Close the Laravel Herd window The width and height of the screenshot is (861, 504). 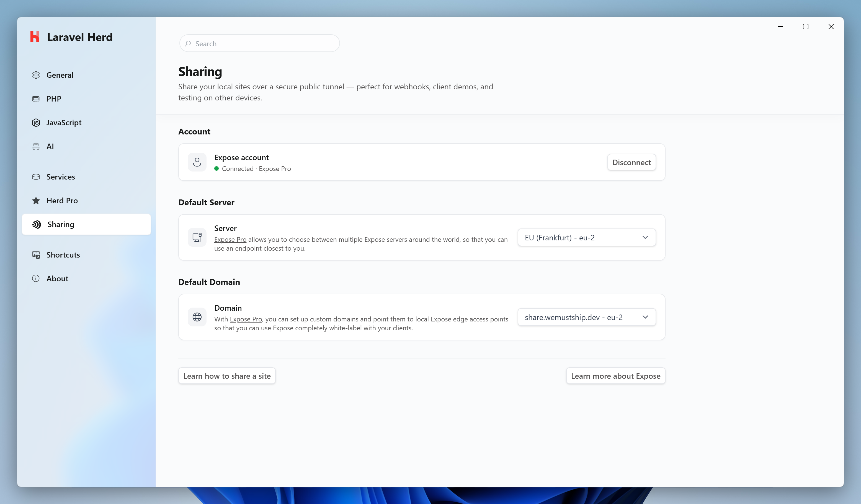pos(831,26)
